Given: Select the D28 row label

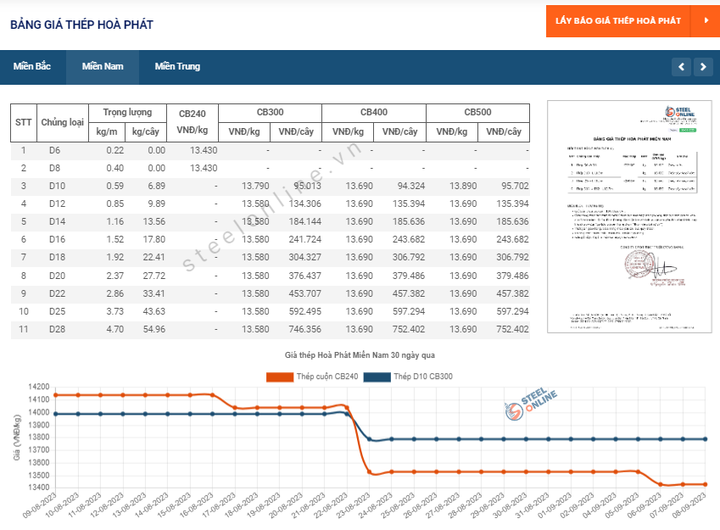Looking at the screenshot, I should click(x=57, y=329).
